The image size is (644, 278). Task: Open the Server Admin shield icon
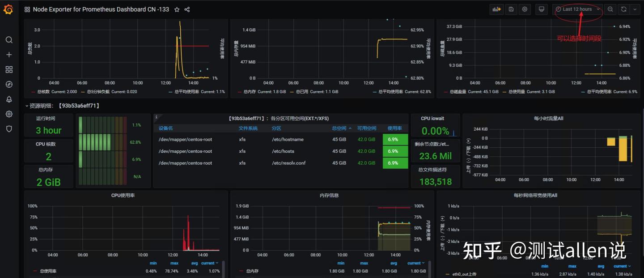[x=9, y=128]
